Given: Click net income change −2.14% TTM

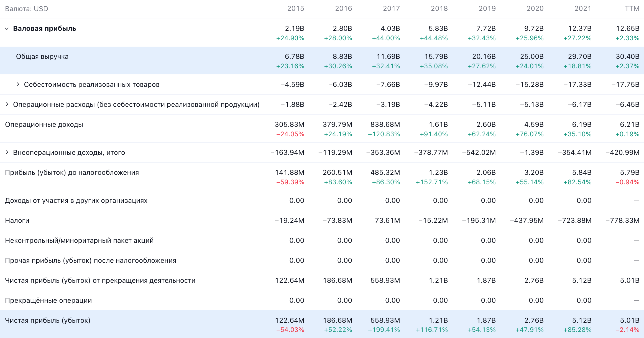Looking at the screenshot, I should pos(627,330).
